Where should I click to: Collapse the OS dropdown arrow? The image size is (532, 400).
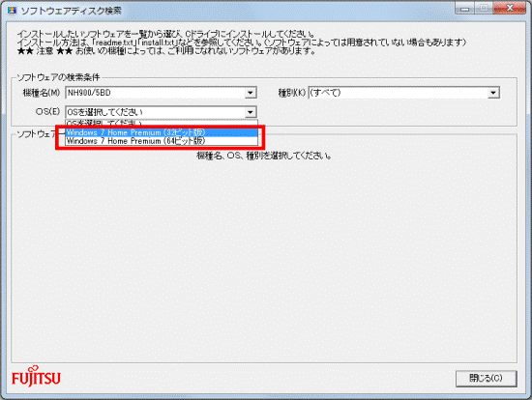tap(251, 112)
